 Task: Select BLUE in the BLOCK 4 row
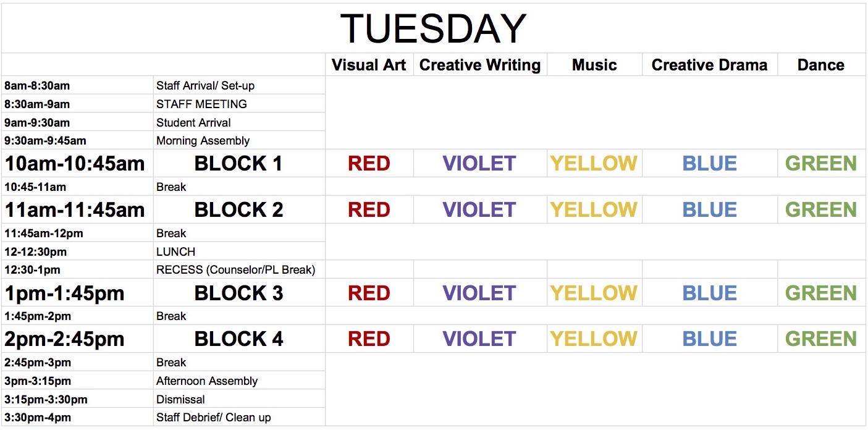pos(709,339)
